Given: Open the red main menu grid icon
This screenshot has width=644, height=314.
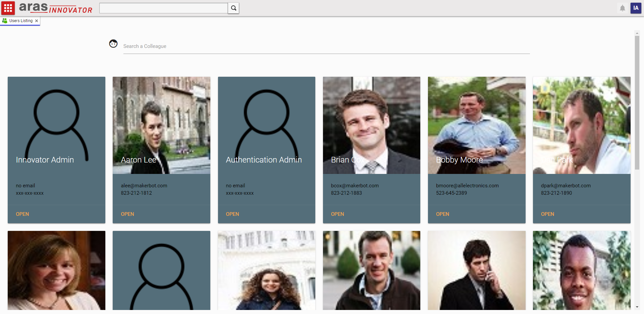Looking at the screenshot, I should (8, 8).
